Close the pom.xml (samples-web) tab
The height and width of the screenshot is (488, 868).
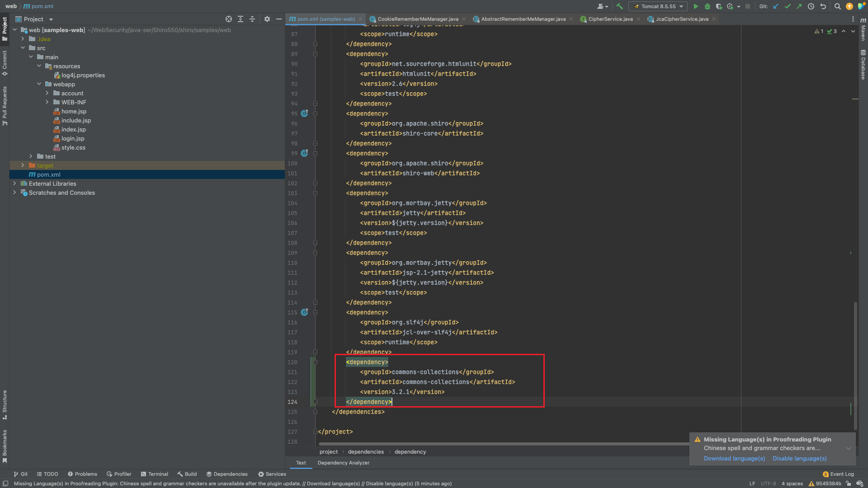click(360, 19)
